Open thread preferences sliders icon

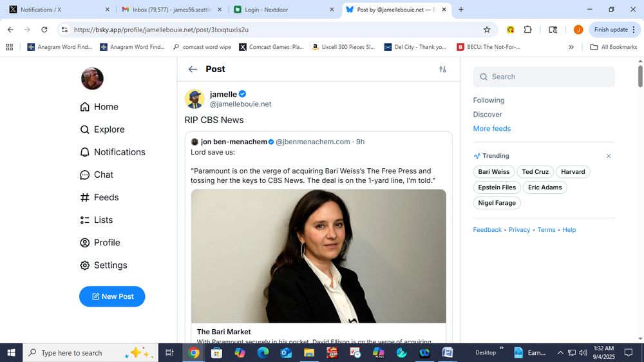pos(442,69)
